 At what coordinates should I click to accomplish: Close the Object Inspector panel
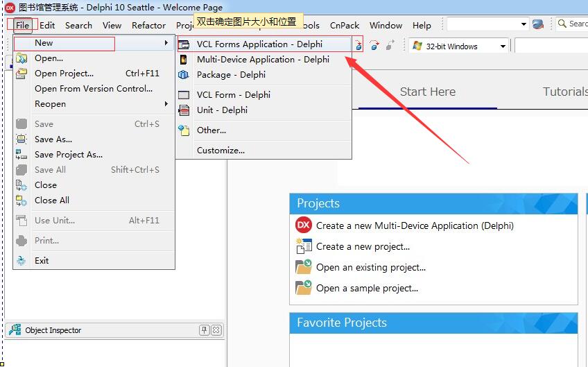point(216,330)
